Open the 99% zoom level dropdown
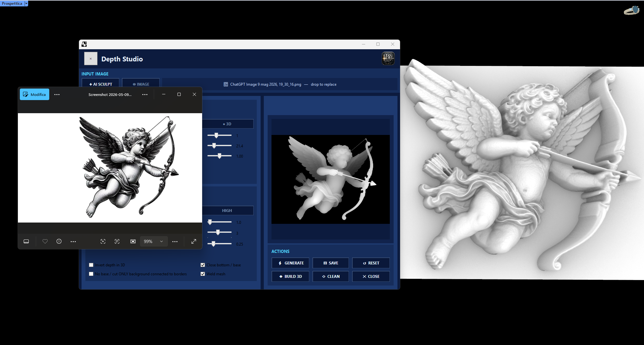Screen dimensions: 644x345 154,241
